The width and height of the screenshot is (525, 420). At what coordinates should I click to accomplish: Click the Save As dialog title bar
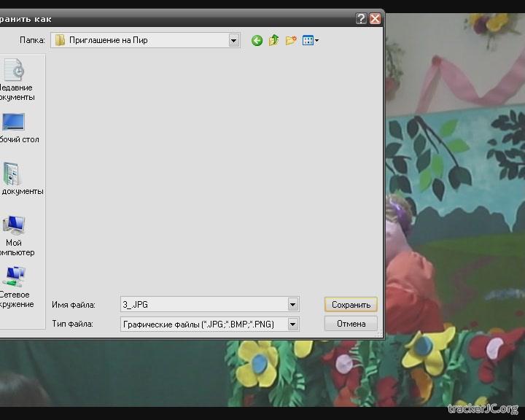click(182, 19)
